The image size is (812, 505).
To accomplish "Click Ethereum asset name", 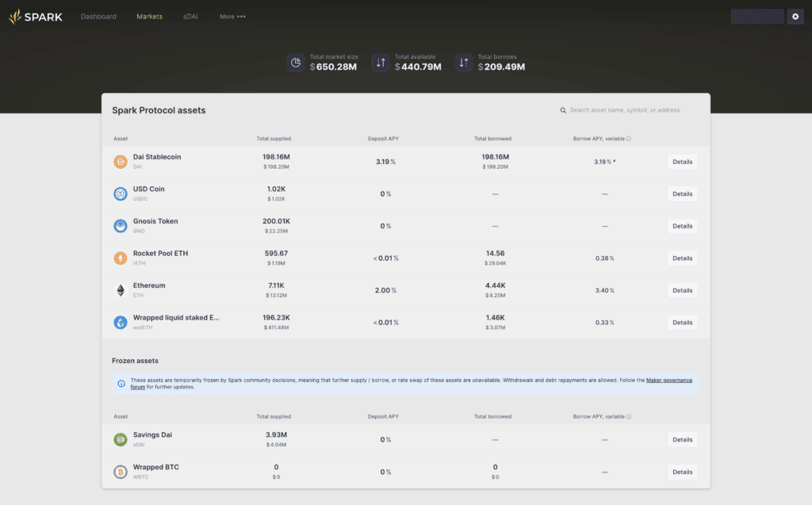I will (x=149, y=285).
